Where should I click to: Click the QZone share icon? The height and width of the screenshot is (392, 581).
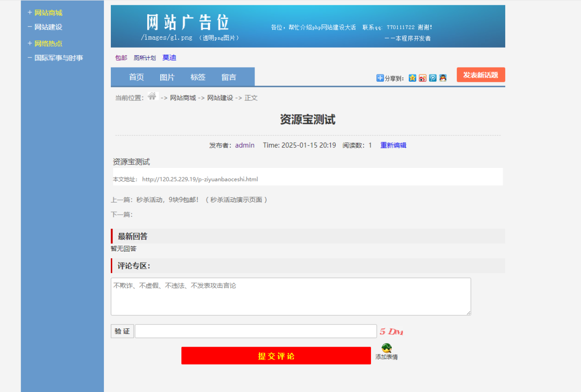(412, 78)
